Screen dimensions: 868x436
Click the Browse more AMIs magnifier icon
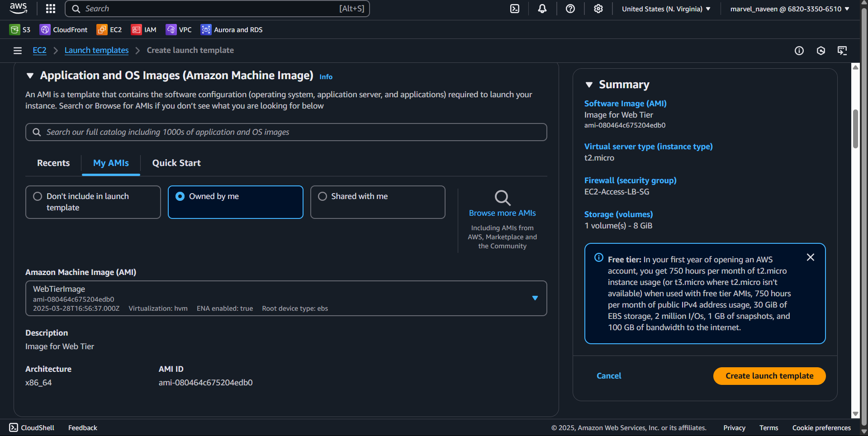503,198
